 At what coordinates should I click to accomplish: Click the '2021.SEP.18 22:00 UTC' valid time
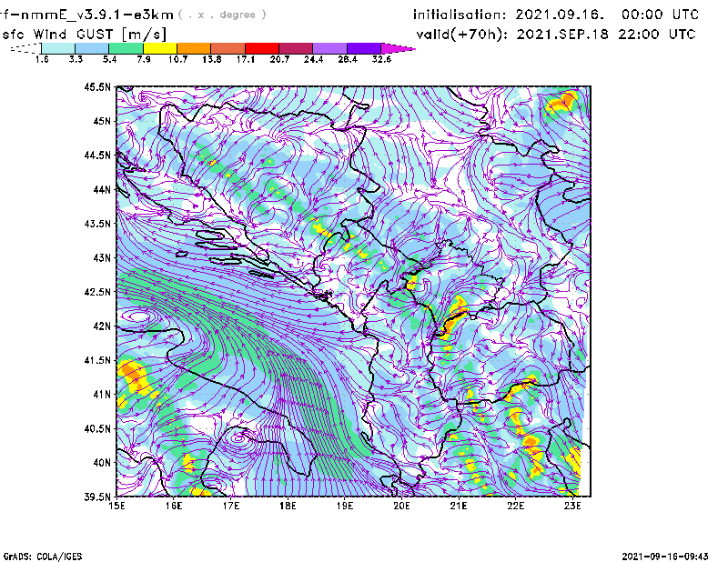[x=606, y=35]
